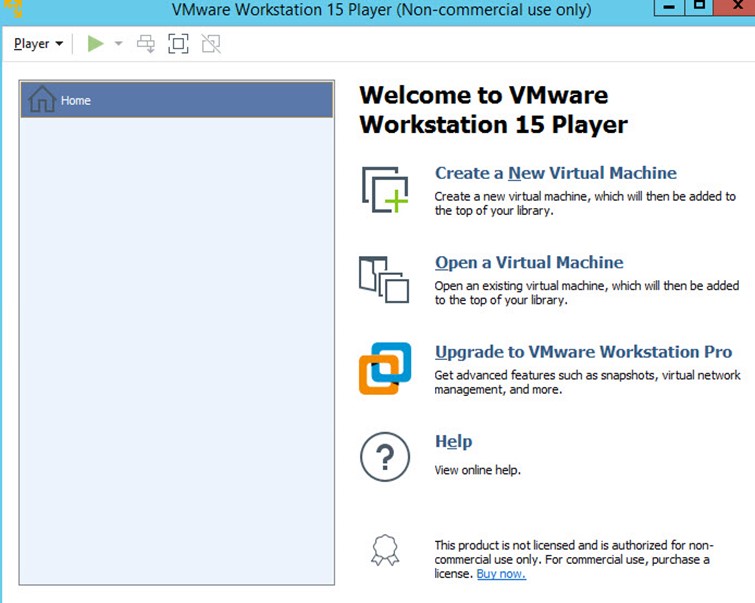Click Send Ctrl+Alt+Del toolbar icon
The image size is (755, 603).
tap(146, 44)
